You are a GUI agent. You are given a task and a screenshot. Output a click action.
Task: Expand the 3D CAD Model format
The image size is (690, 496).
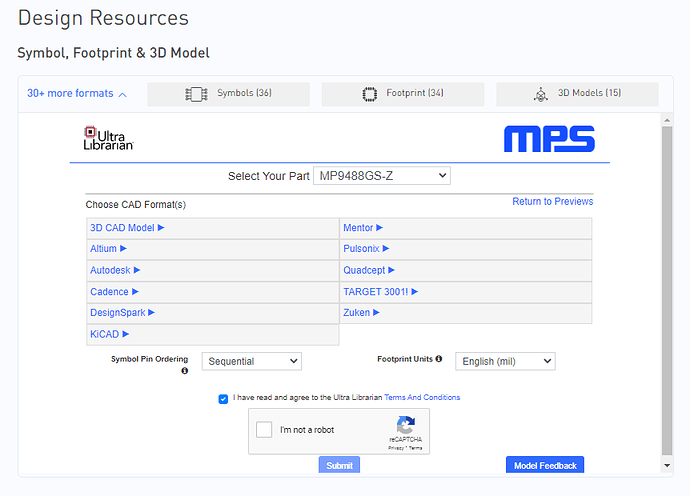[x=213, y=228]
